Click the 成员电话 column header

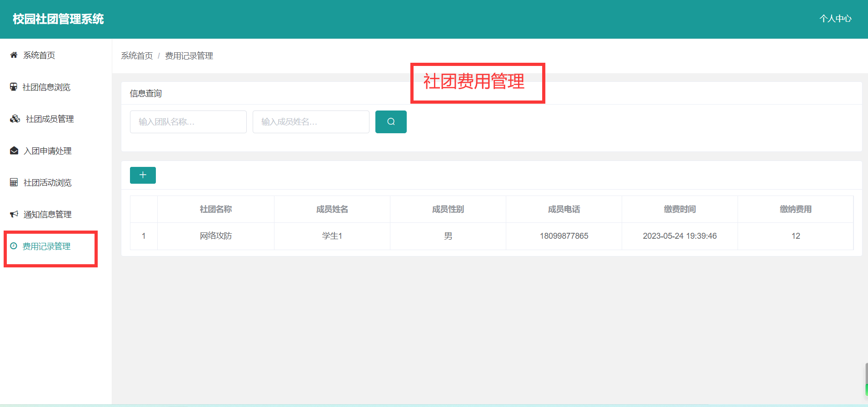(x=564, y=209)
